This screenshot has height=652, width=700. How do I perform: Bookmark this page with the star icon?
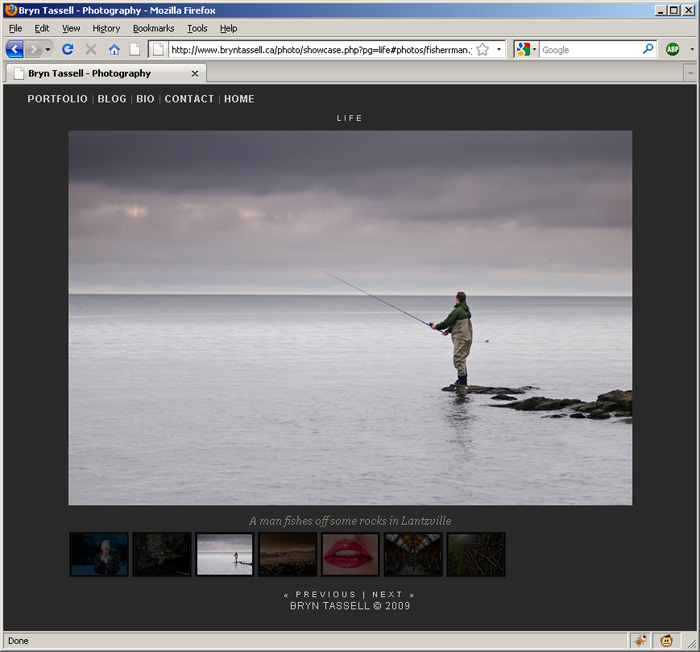pos(483,50)
